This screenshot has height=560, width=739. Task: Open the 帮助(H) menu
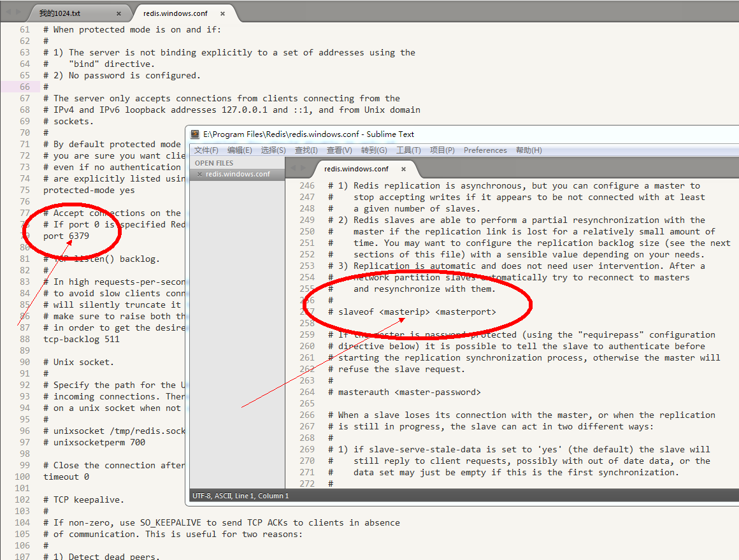tap(529, 150)
